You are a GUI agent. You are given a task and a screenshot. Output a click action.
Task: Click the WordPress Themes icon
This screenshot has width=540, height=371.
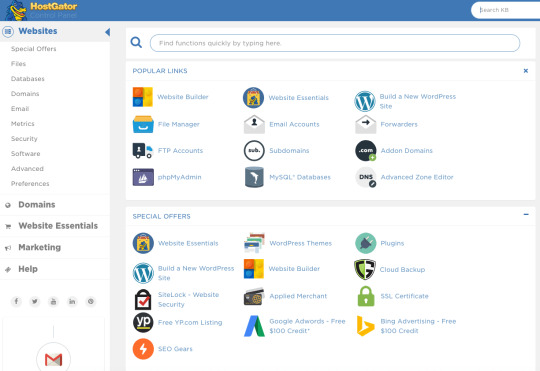(254, 243)
